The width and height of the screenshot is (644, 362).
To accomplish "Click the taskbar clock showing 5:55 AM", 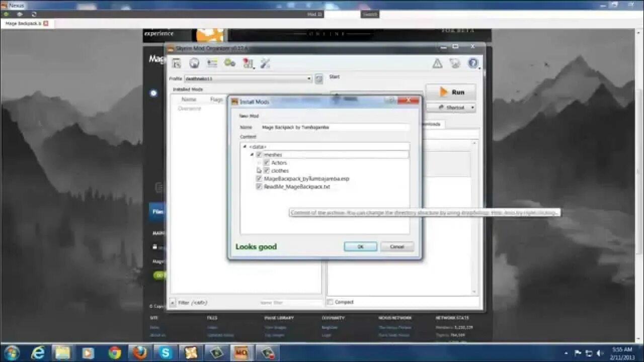I will click(622, 353).
